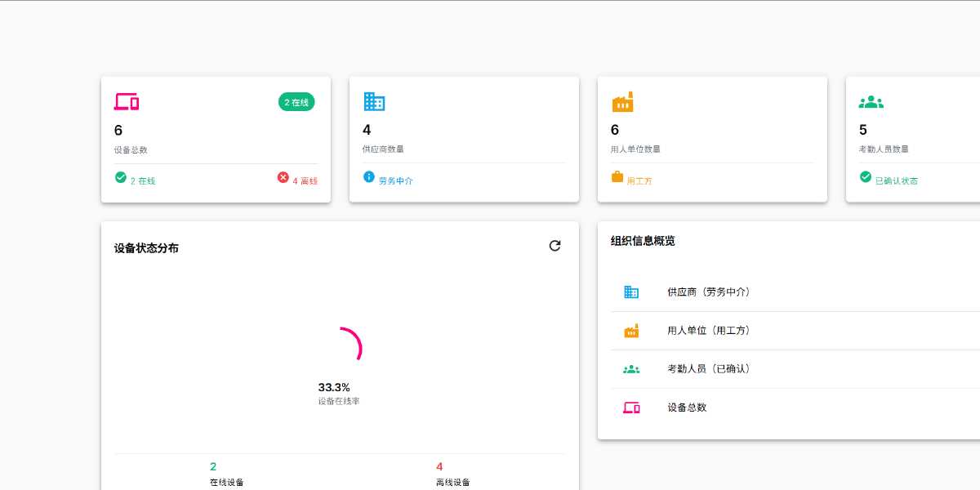The height and width of the screenshot is (490, 980).
Task: Click the orange briefcase icon beside 用工方
Action: [617, 180]
